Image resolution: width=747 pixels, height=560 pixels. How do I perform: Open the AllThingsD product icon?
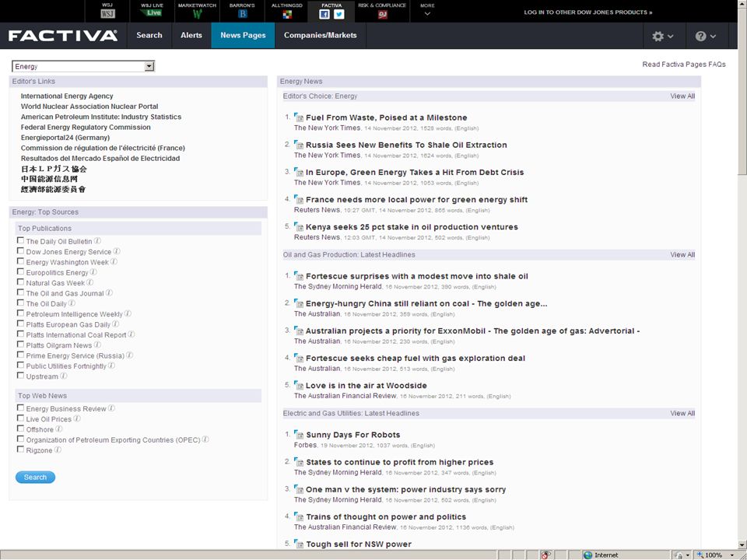point(287,14)
